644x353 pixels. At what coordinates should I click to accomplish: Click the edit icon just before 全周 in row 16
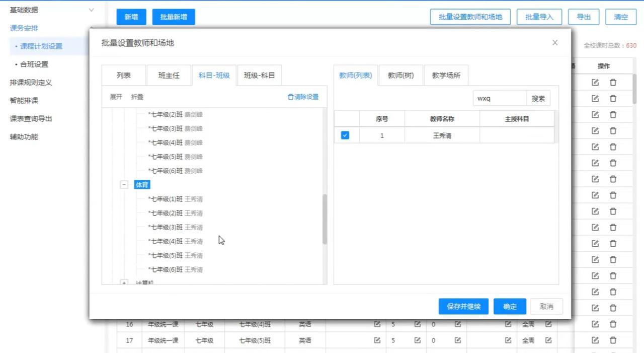coord(508,324)
